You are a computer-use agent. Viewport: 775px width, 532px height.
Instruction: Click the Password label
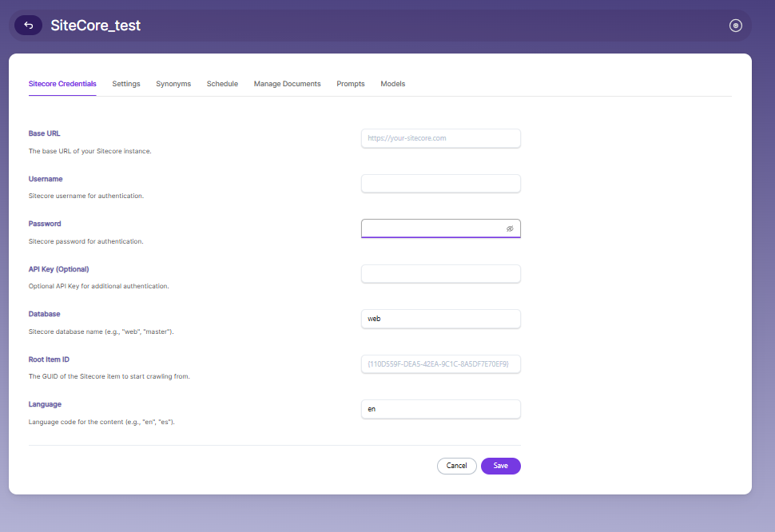[x=45, y=224]
